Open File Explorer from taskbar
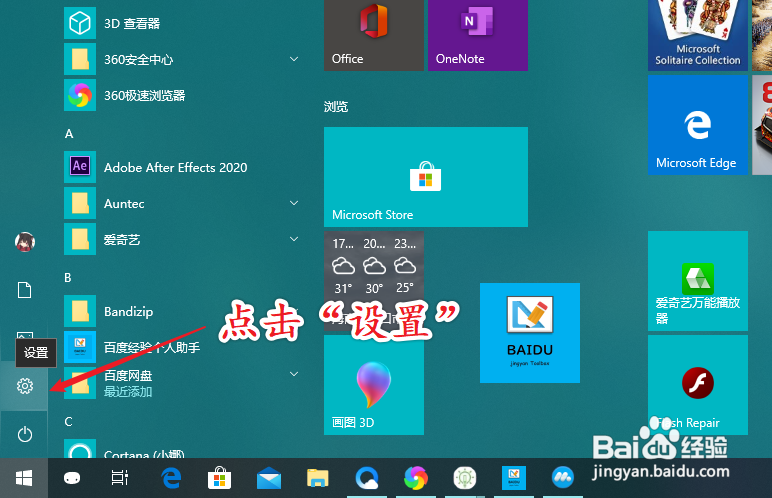772x498 pixels. click(318, 478)
